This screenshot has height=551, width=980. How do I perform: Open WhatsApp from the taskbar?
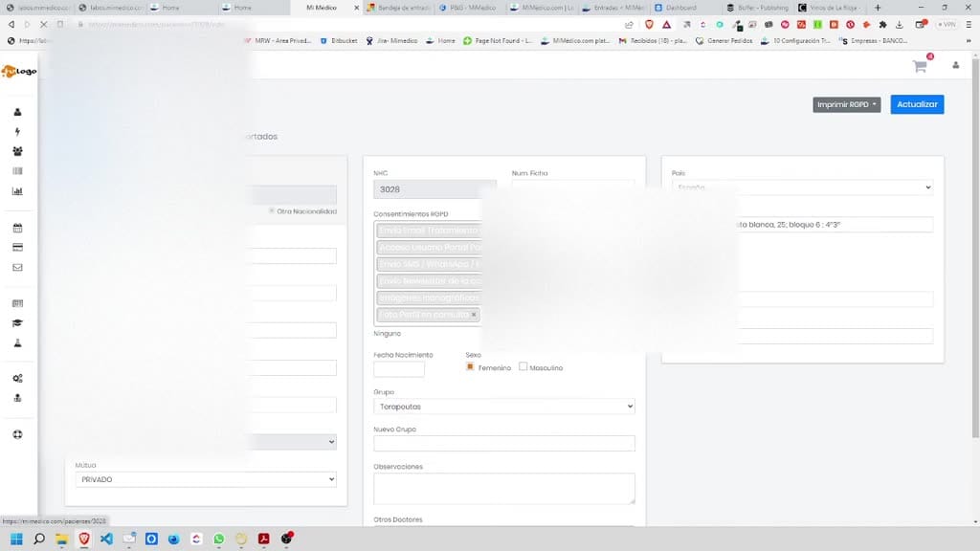[219, 539]
